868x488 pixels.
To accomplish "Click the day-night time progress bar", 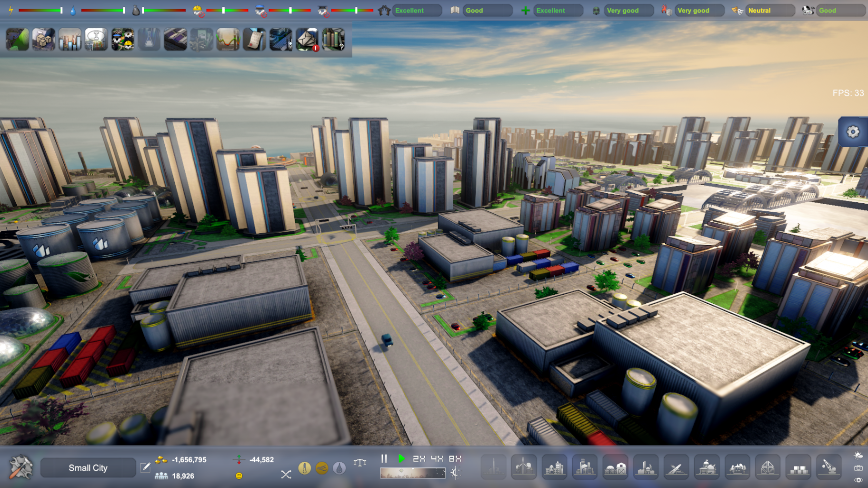I will click(412, 473).
